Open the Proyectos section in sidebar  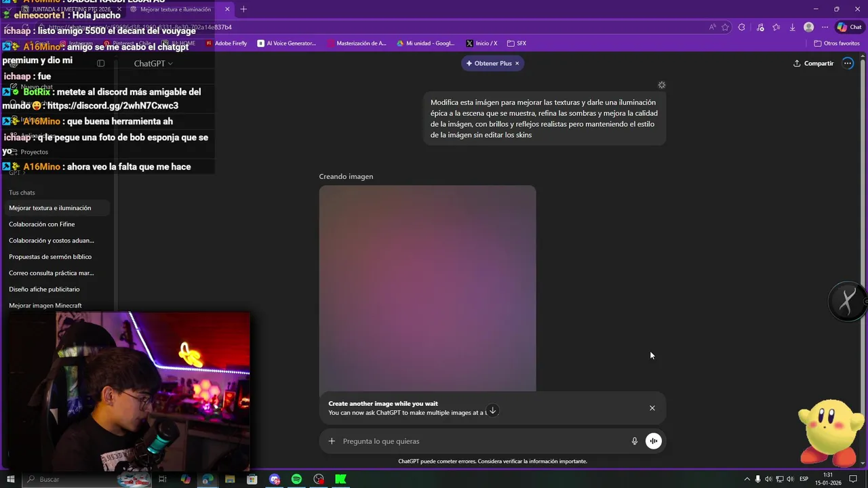click(x=34, y=152)
